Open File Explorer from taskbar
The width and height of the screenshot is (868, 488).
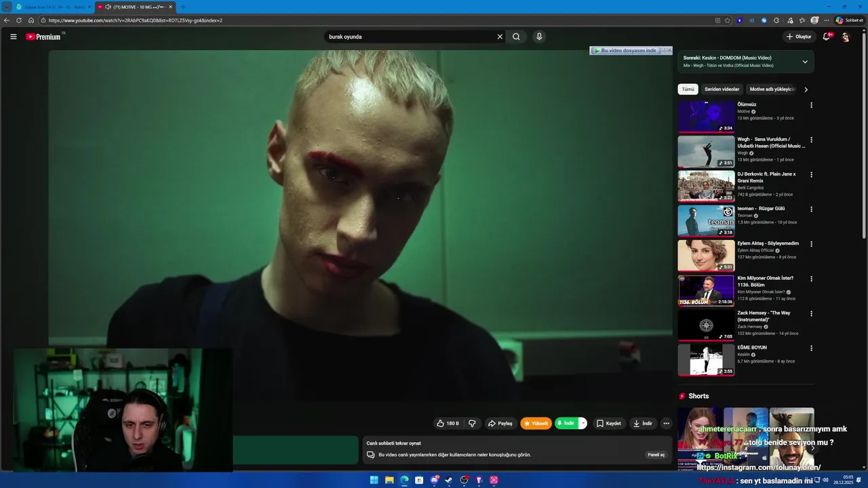(x=389, y=480)
